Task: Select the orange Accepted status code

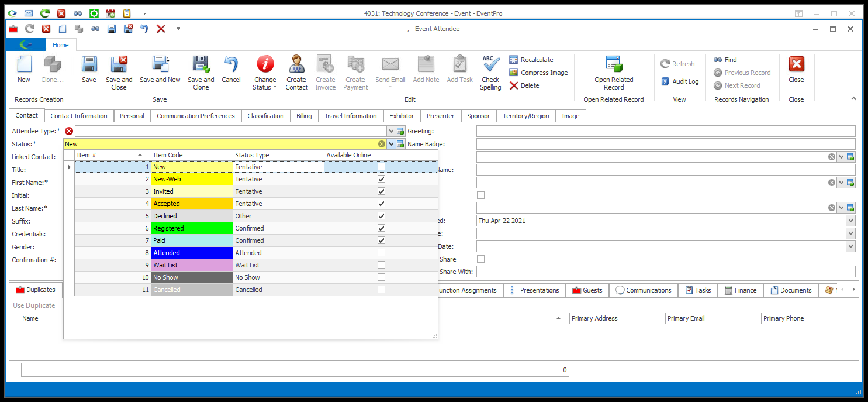Action: click(x=192, y=204)
